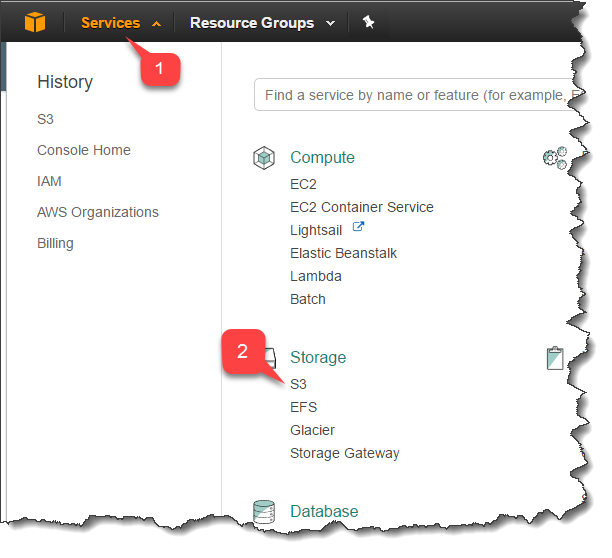This screenshot has height=558, width=612.
Task: Open the EFS service
Action: 303,407
